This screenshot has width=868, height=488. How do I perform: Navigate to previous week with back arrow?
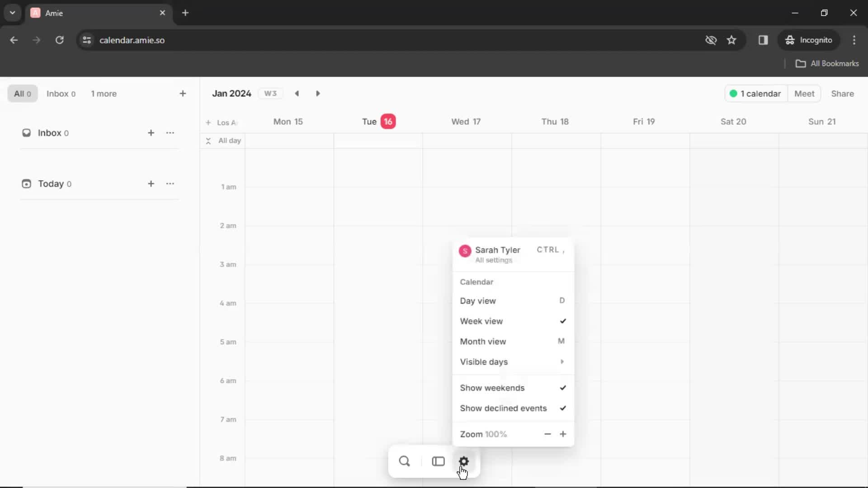tap(297, 94)
